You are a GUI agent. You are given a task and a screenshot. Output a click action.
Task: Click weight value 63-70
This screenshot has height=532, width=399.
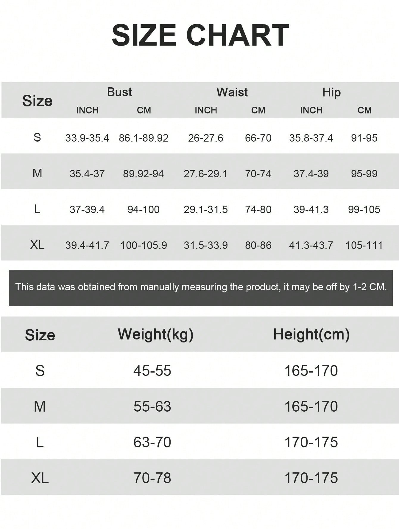pyautogui.click(x=152, y=442)
